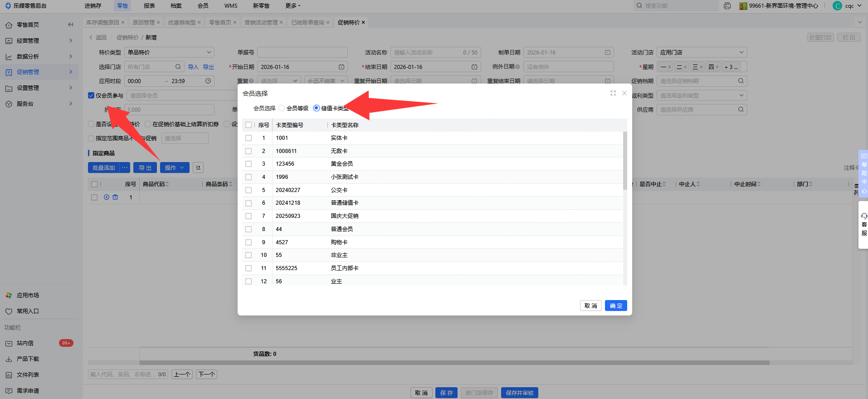Click the clock icon in 应用时段
868x399 pixels.
tap(208, 81)
